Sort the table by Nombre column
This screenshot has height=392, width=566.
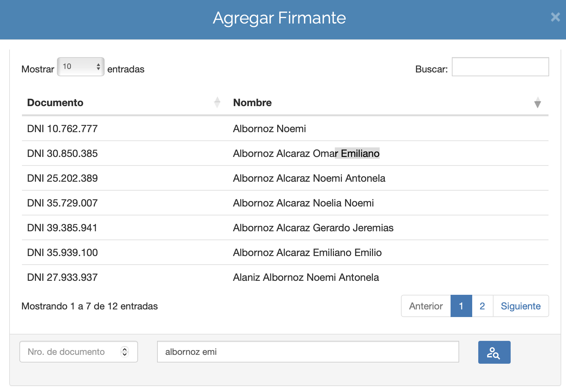[252, 102]
